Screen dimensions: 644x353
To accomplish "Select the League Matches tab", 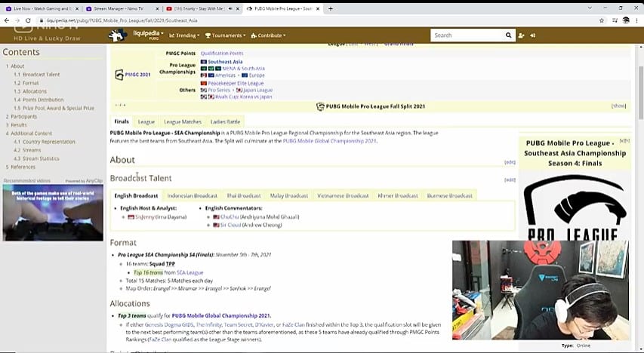I will pos(183,122).
